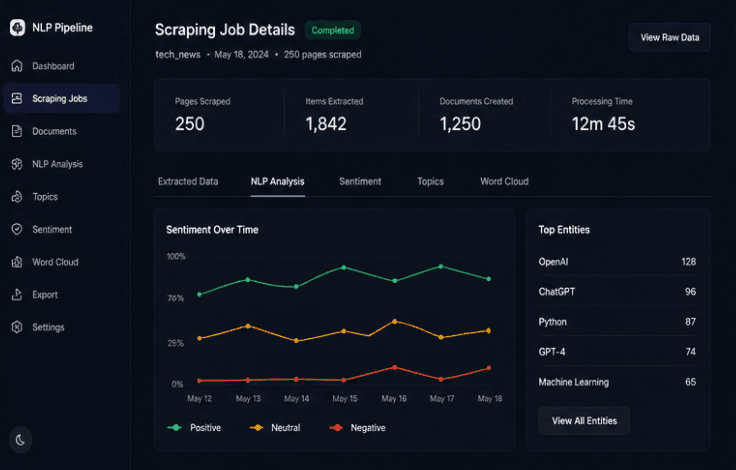Select the NLP Analysis tab
736x470 pixels.
[277, 182]
